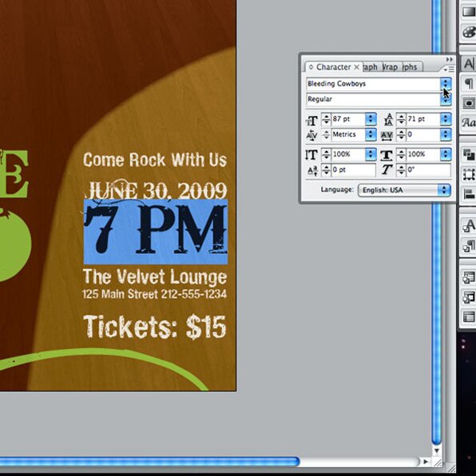Open the Text Wrap dock icon

click(469, 103)
